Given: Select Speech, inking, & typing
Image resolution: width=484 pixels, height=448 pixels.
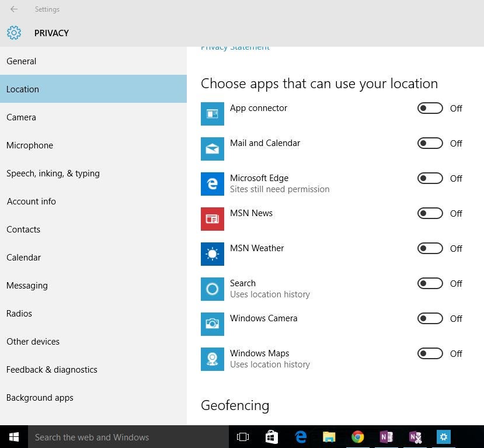Looking at the screenshot, I should coord(93,173).
